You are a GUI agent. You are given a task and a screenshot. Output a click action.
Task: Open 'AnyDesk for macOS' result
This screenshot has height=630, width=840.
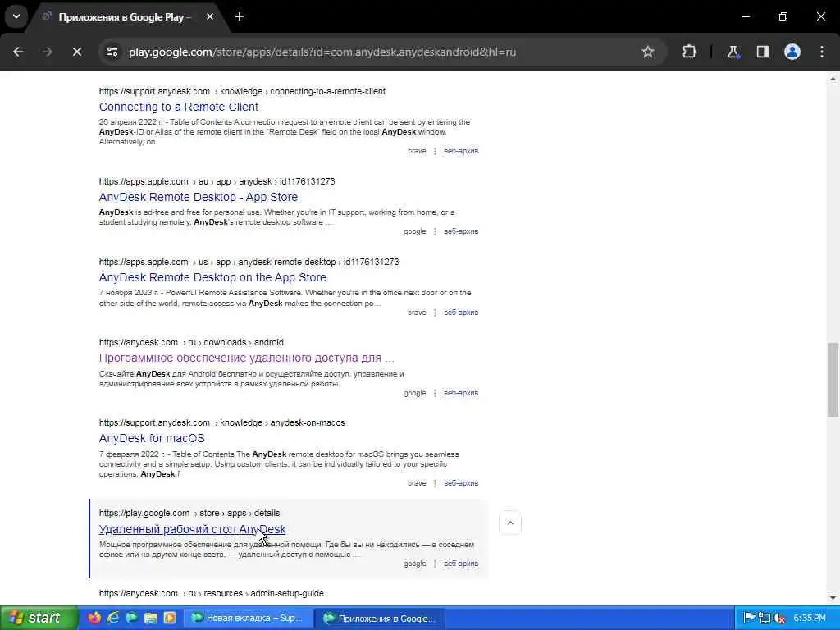152,438
